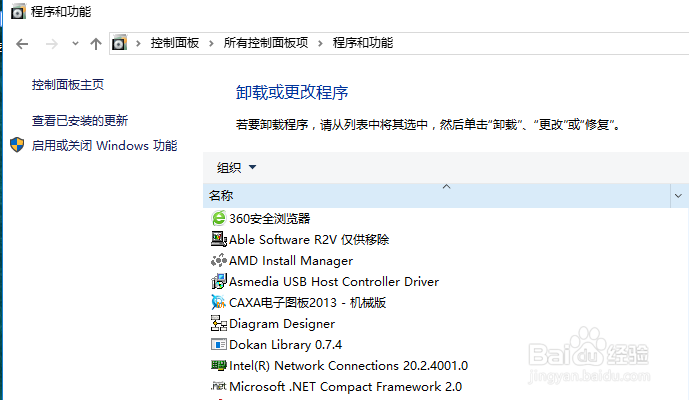
Task: Click the 程序和功能 title bar icon
Action: pos(18,12)
